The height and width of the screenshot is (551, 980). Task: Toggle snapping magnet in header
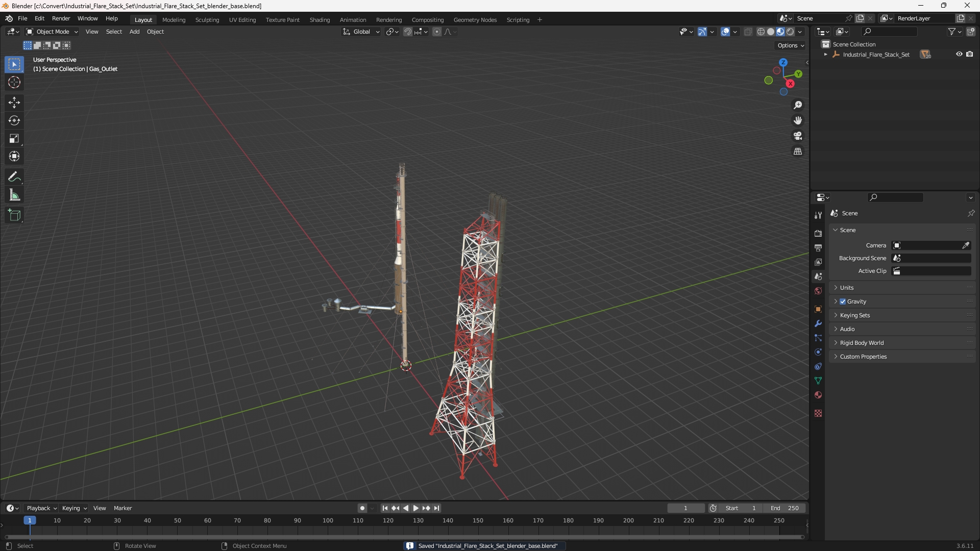[x=408, y=32]
